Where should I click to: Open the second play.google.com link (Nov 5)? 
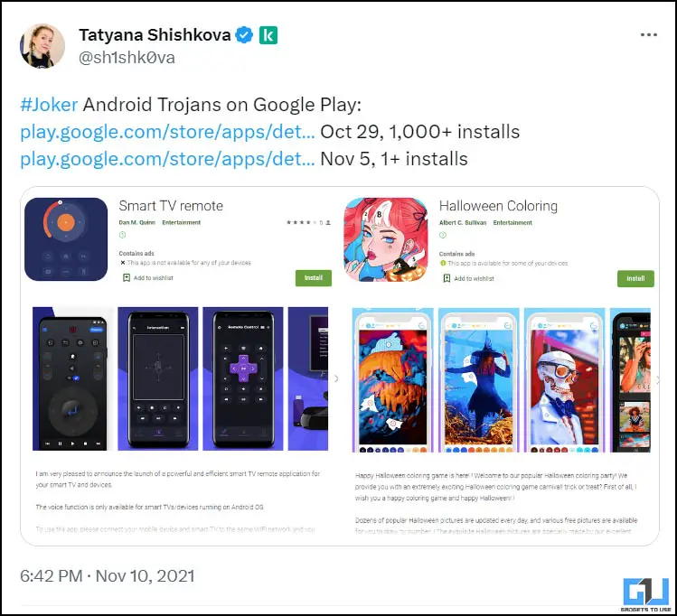click(167, 159)
